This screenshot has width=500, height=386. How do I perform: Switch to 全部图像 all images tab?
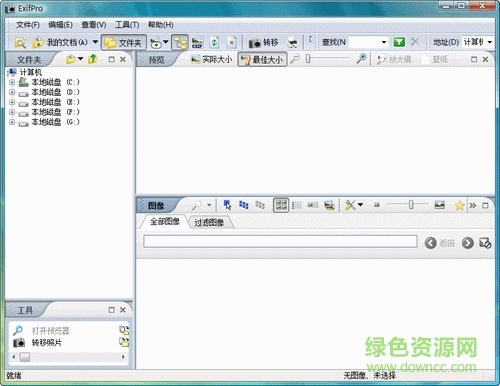tap(165, 222)
